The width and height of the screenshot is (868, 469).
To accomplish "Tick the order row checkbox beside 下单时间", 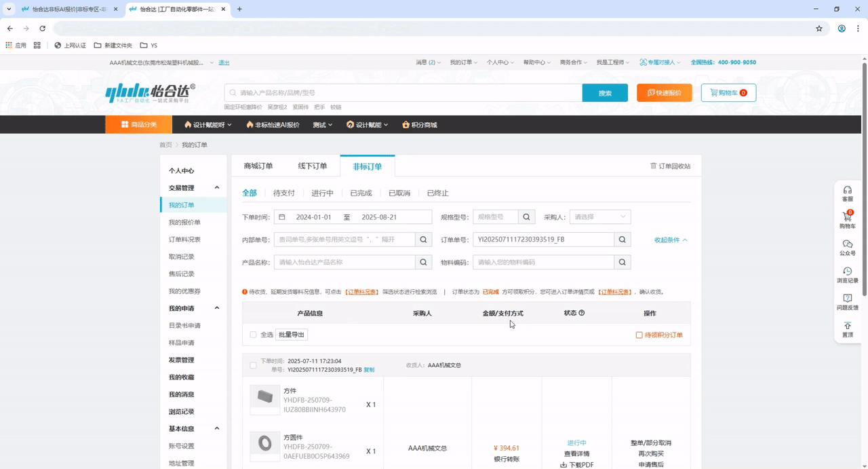I will pyautogui.click(x=253, y=365).
